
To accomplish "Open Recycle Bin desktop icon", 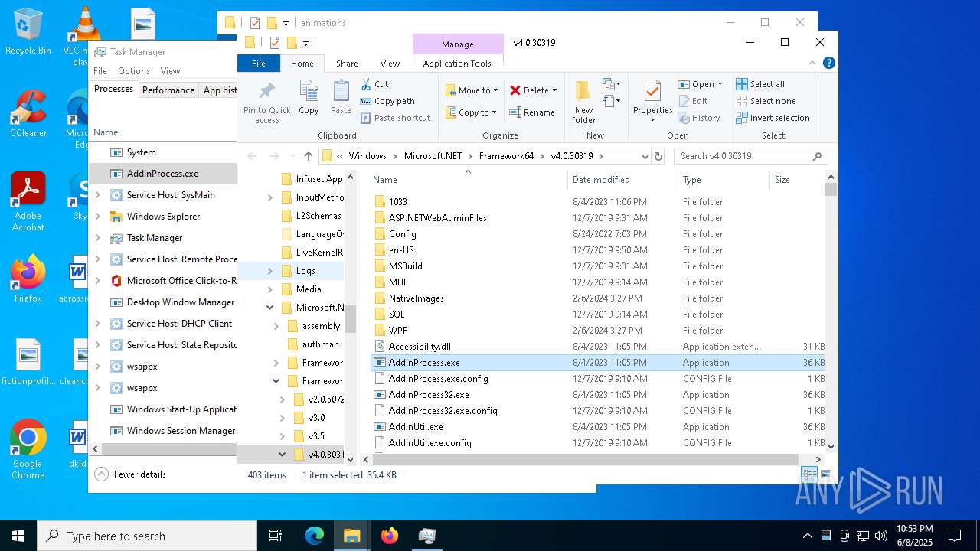I will coord(28,32).
